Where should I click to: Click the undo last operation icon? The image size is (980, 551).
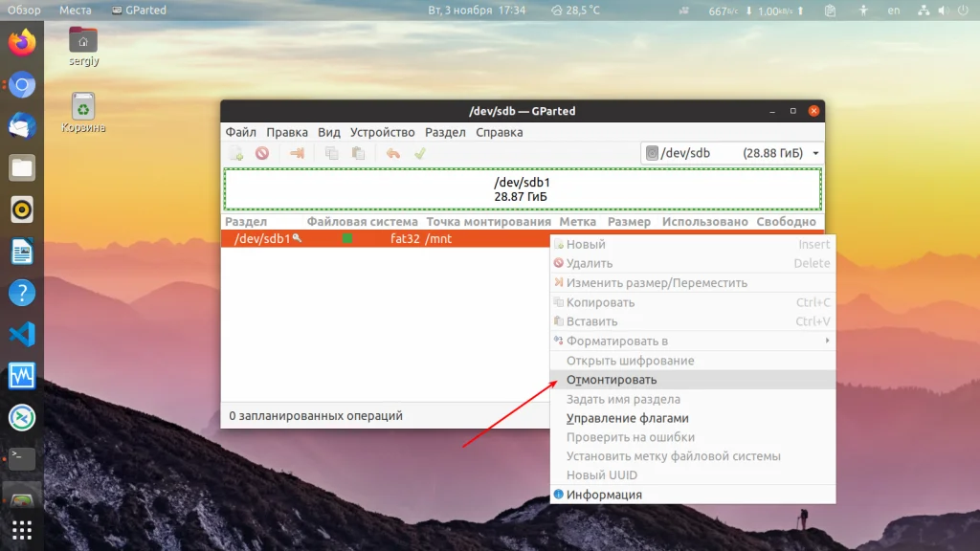(393, 153)
